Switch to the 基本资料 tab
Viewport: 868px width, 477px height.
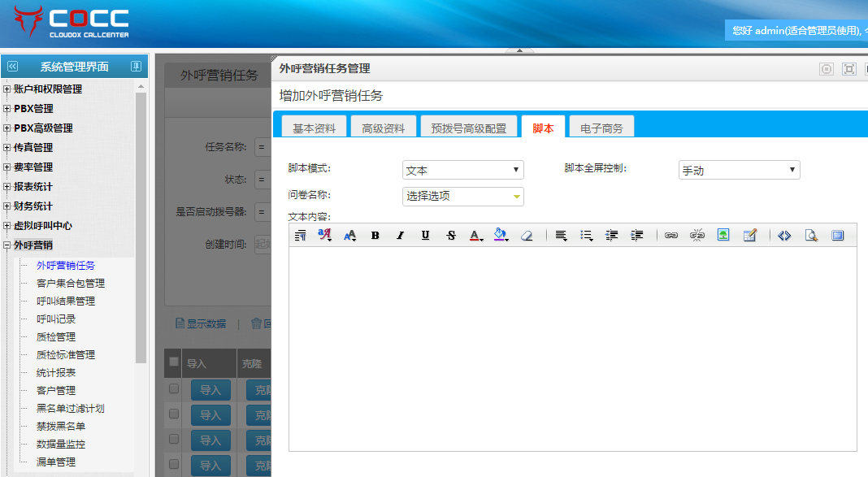pos(314,128)
